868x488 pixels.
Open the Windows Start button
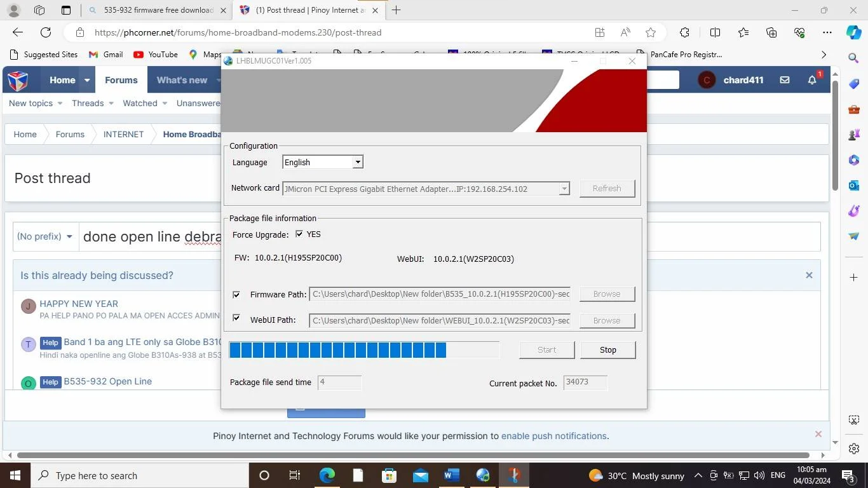15,475
